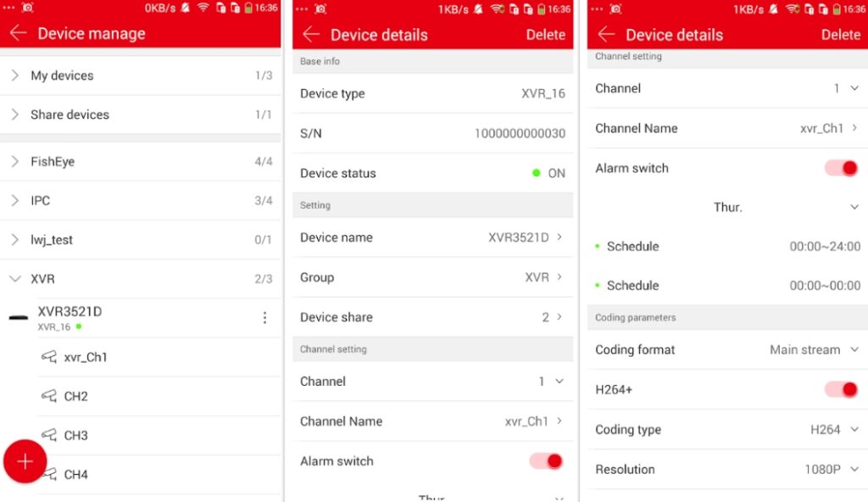
Task: Select the Schedule 00:00~24:00 entry
Action: 727,247
